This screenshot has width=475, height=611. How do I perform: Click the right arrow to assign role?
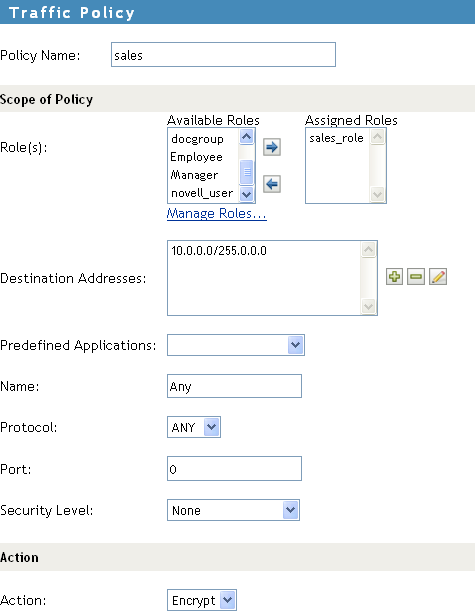click(272, 147)
